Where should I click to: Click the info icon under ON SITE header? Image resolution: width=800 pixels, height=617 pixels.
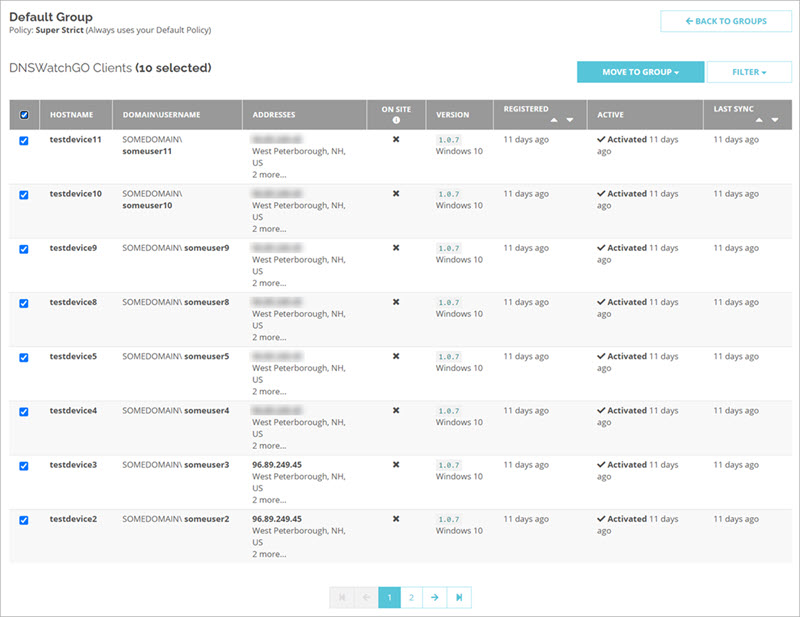point(395,119)
